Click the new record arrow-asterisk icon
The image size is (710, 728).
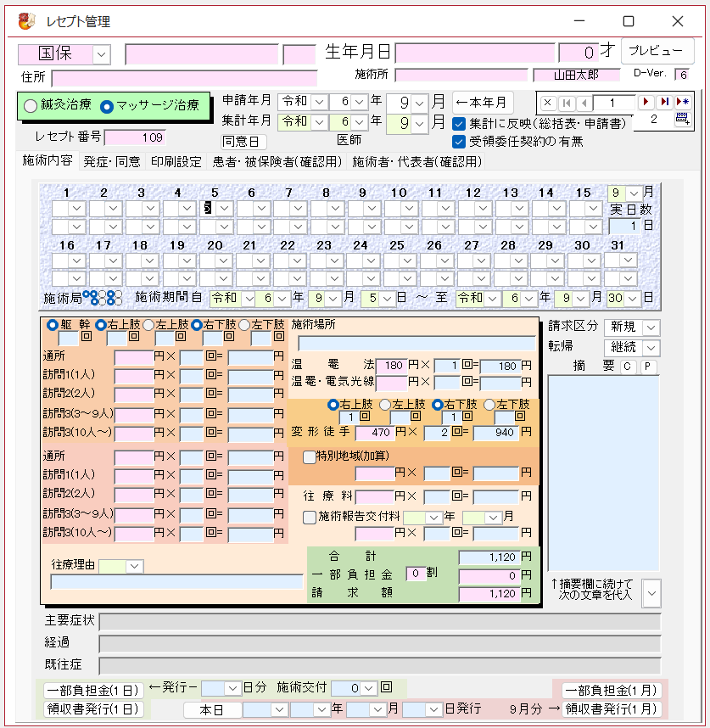pyautogui.click(x=682, y=103)
